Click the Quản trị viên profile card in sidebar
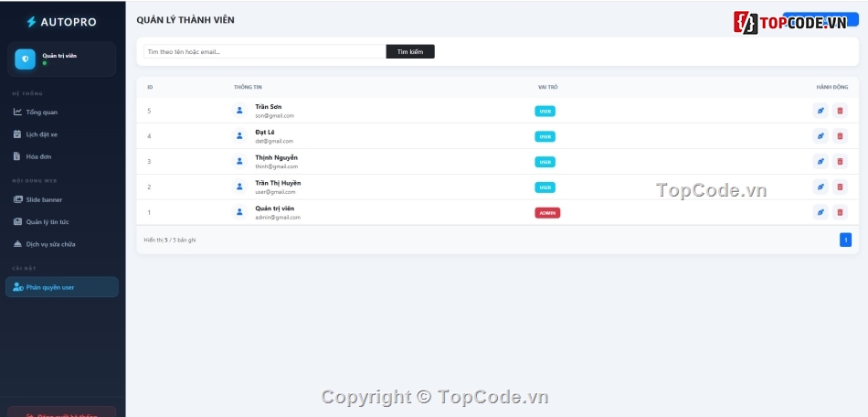868x417 pixels. tap(61, 59)
